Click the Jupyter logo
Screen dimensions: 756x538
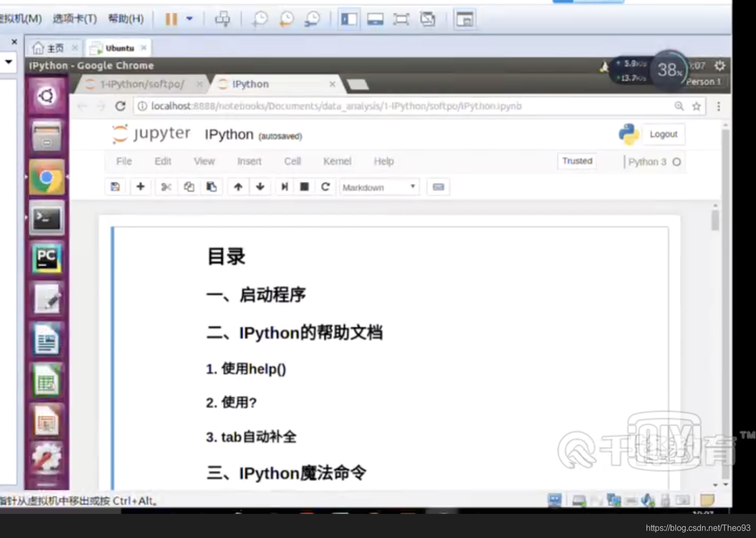(150, 134)
